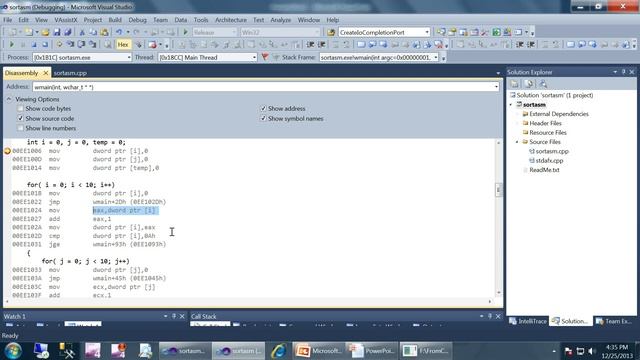
Task: Toggle Show symbol names checkbox
Action: pyautogui.click(x=263, y=118)
